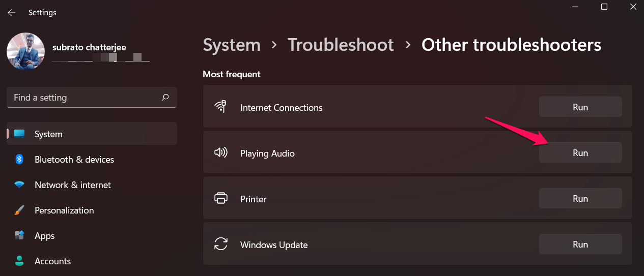644x276 pixels.
Task: Run the Printer troubleshooter
Action: coord(580,199)
